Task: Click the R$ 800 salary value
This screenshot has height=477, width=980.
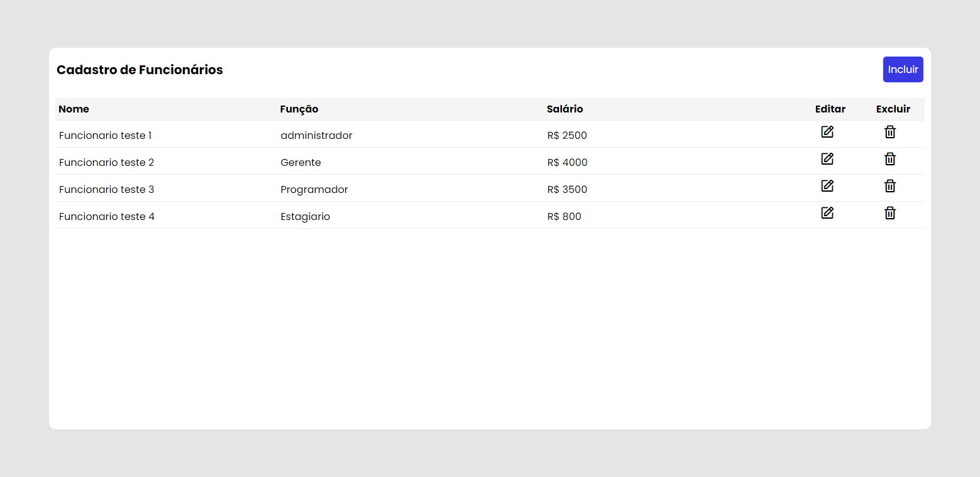Action: (x=564, y=217)
